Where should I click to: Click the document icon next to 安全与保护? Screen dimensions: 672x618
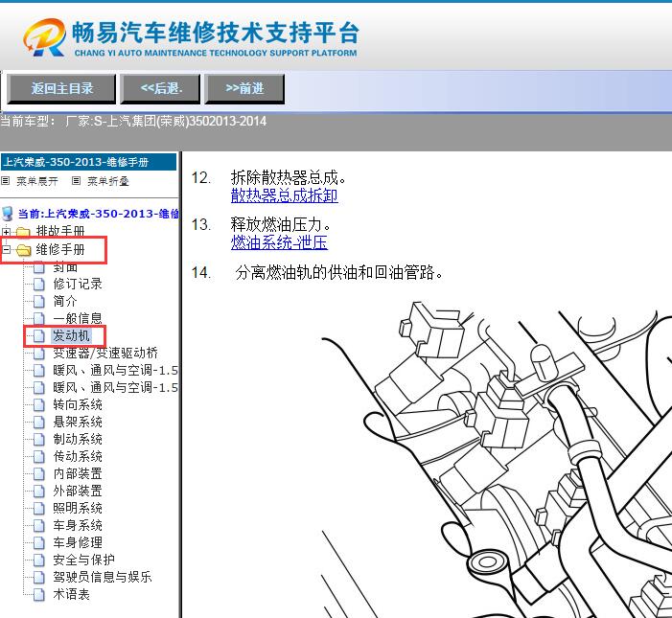pos(39,561)
